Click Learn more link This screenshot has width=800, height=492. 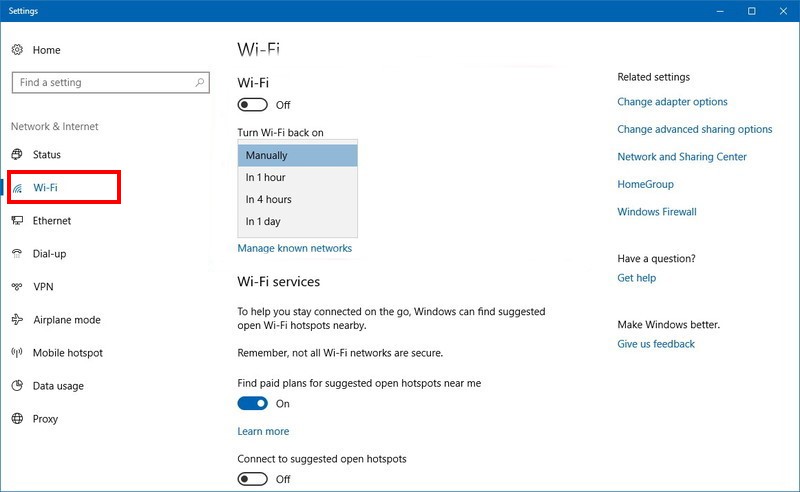pos(263,431)
